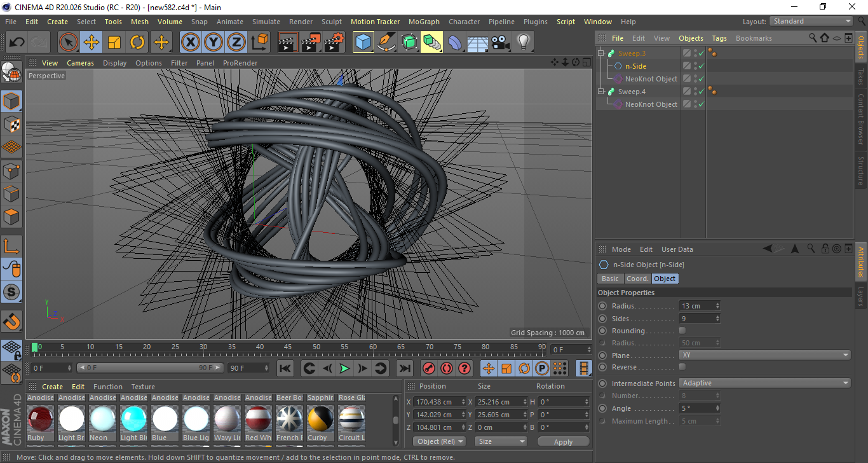Toggle Sweep.3 enable checkmark
868x463 pixels.
coord(701,53)
